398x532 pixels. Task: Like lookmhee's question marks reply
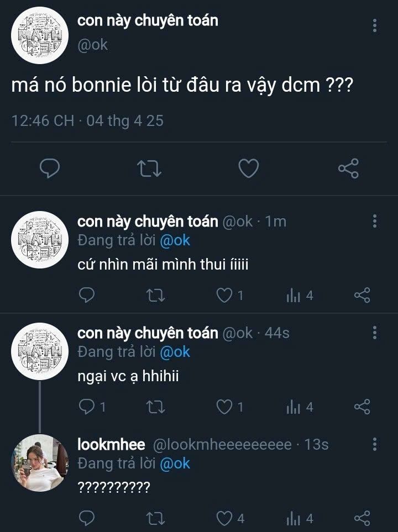(x=224, y=519)
